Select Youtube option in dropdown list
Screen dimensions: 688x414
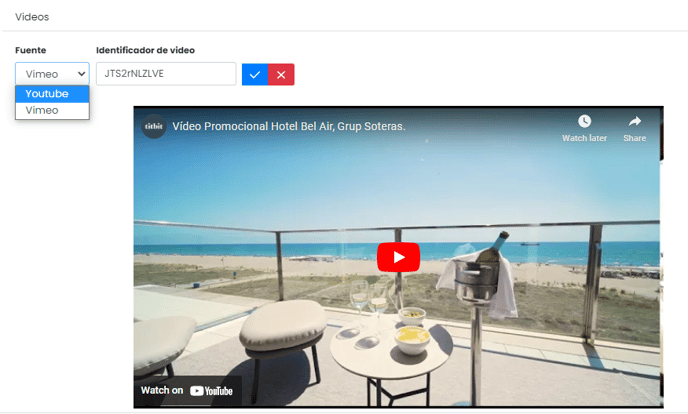[52, 94]
